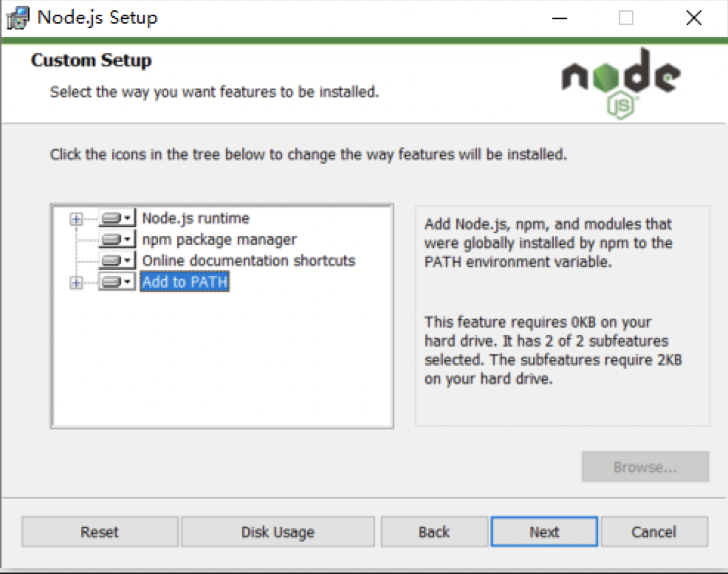728x574 pixels.
Task: Click the installer icon in the title bar
Action: click(x=18, y=18)
